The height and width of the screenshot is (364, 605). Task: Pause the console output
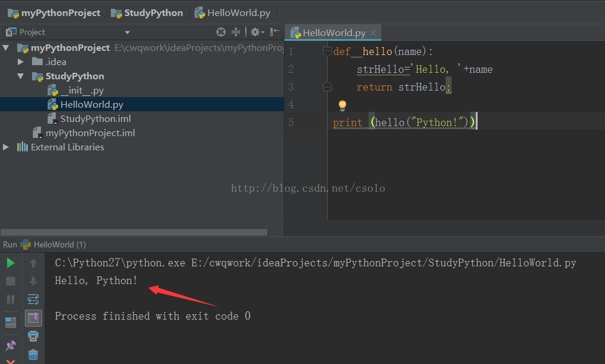[x=11, y=299]
